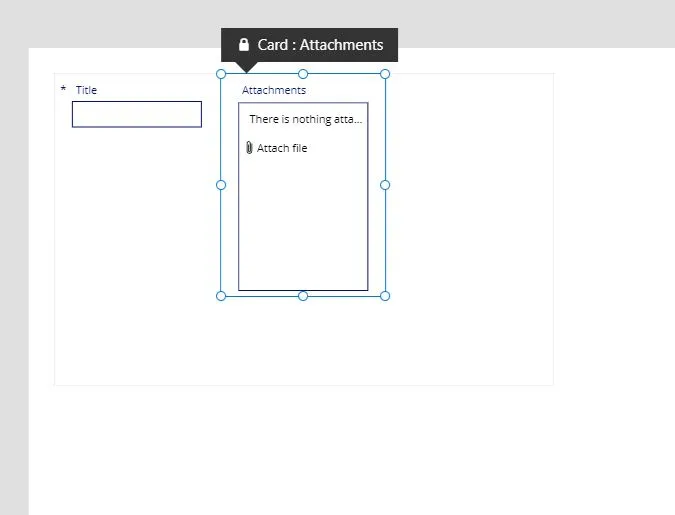This screenshot has width=675, height=515.
Task: Click the top-left resize handle of Attachments card
Action: pyautogui.click(x=221, y=74)
